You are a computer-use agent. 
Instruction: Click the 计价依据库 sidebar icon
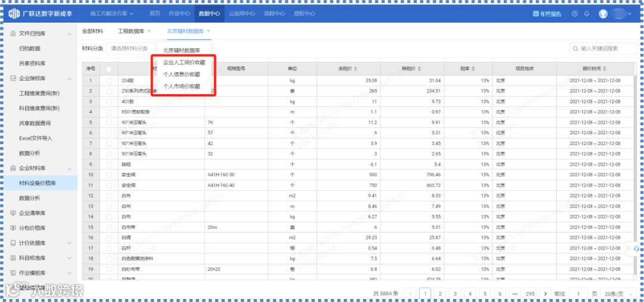point(13,243)
